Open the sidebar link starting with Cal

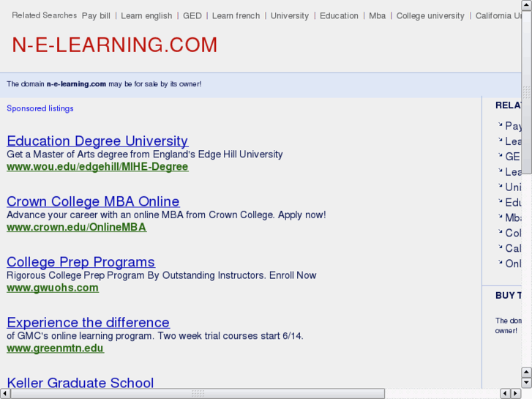(x=513, y=248)
